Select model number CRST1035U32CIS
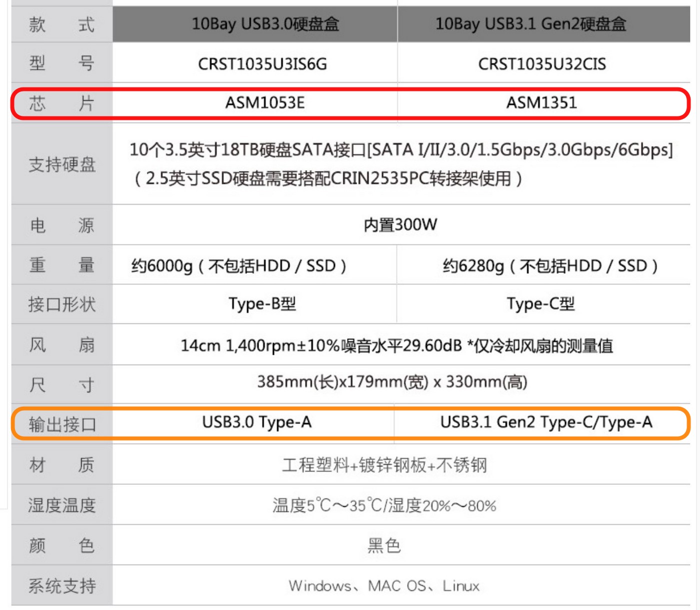 pyautogui.click(x=542, y=64)
